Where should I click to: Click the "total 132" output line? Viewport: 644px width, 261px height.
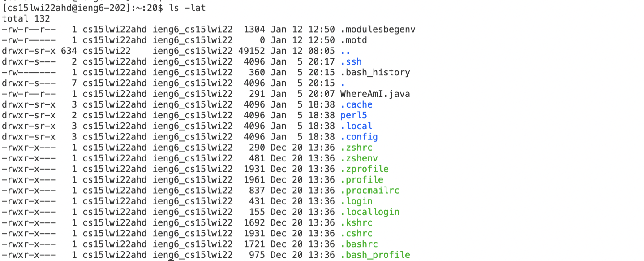pos(26,19)
